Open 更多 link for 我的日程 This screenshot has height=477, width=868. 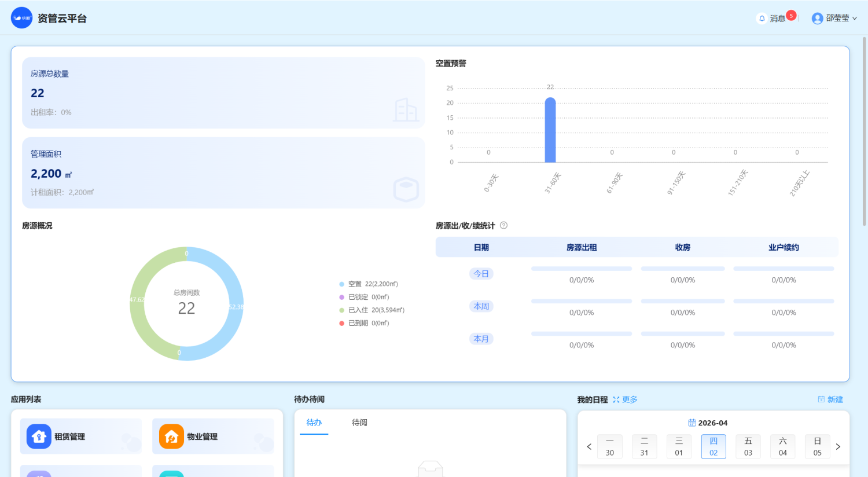625,399
